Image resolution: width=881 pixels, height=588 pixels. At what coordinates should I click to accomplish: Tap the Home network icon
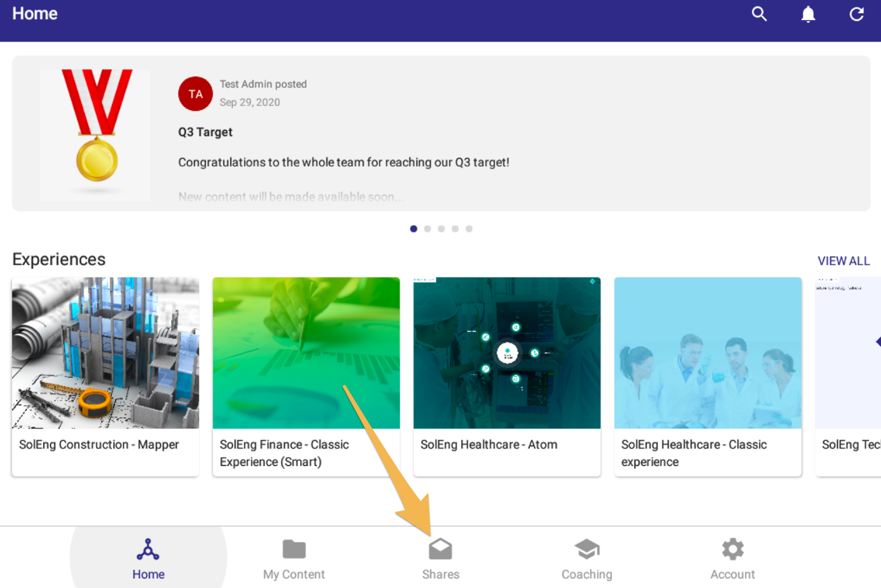point(148,549)
